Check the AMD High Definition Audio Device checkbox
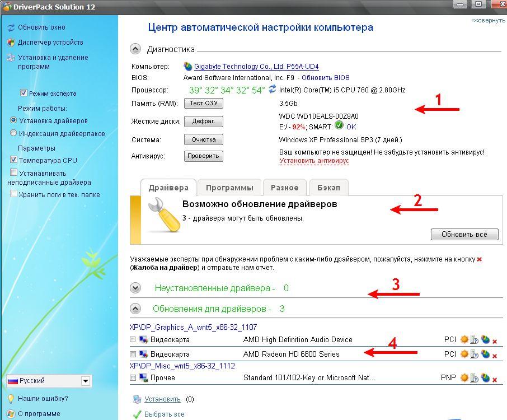This screenshot has width=507, height=420. [133, 339]
